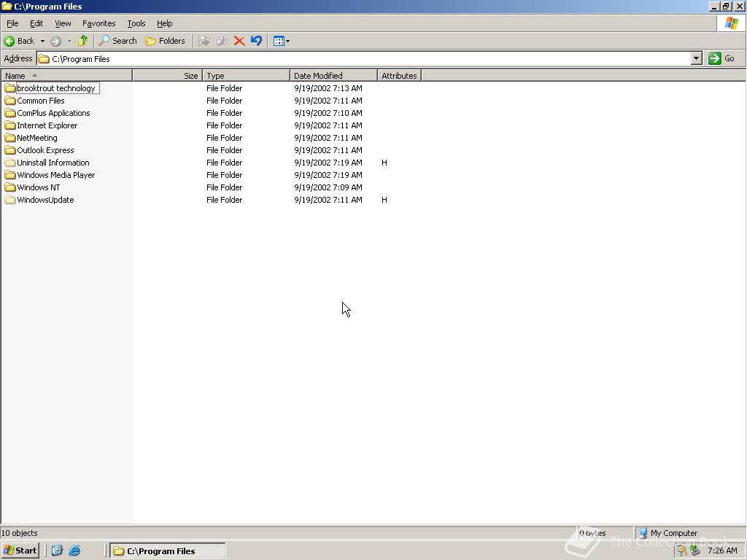Click the green Back arrow icon

(x=9, y=41)
